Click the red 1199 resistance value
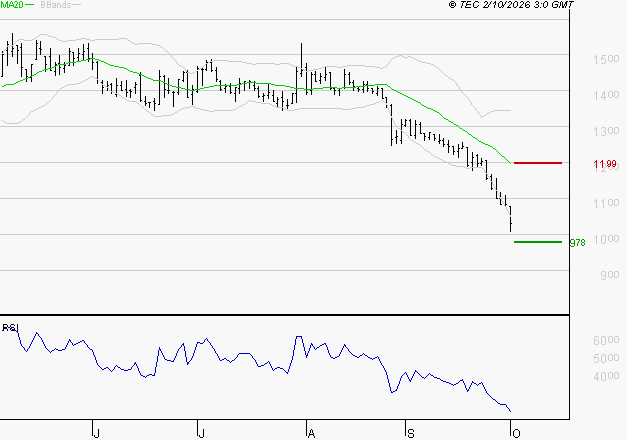The width and height of the screenshot is (627, 440). coord(605,164)
